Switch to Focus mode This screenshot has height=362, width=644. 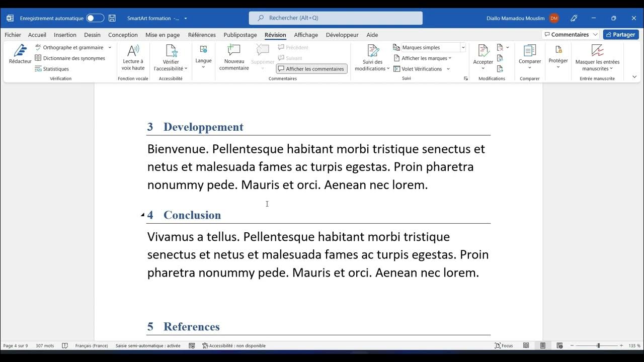[x=504, y=346]
